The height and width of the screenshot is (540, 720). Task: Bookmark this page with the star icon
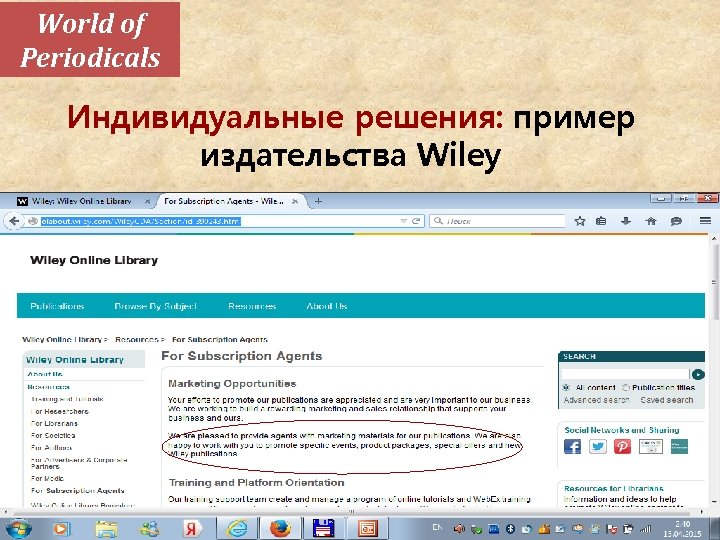[x=580, y=221]
